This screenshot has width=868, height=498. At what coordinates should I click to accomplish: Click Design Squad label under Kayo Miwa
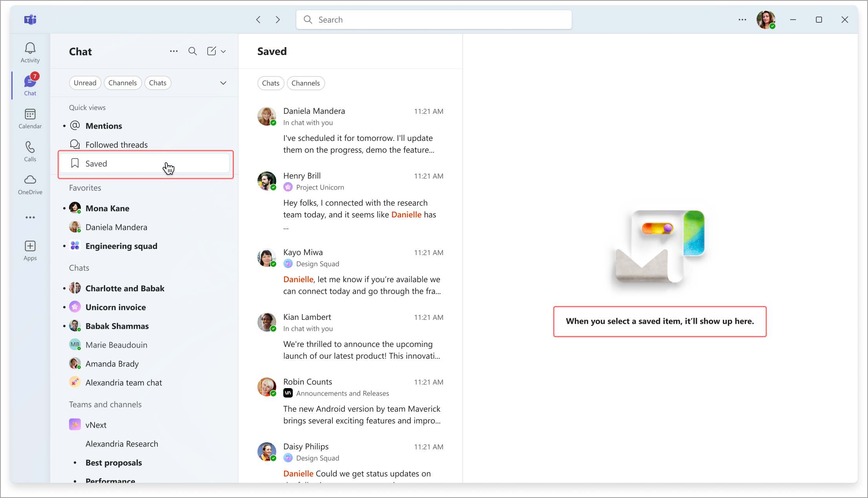[x=317, y=264]
